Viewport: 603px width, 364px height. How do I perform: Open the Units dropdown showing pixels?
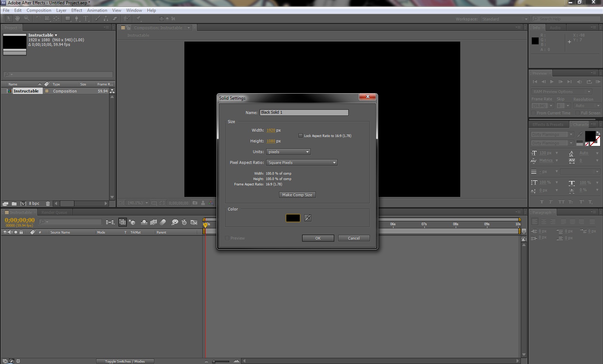288,152
